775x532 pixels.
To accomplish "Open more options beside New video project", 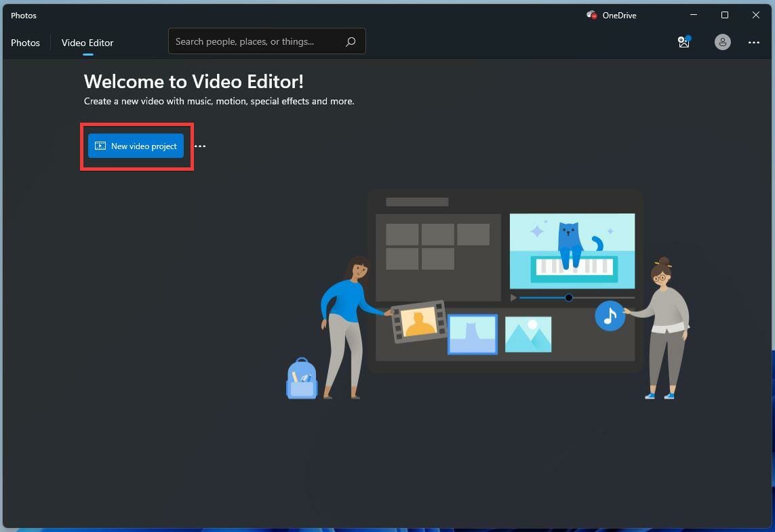I will click(199, 145).
